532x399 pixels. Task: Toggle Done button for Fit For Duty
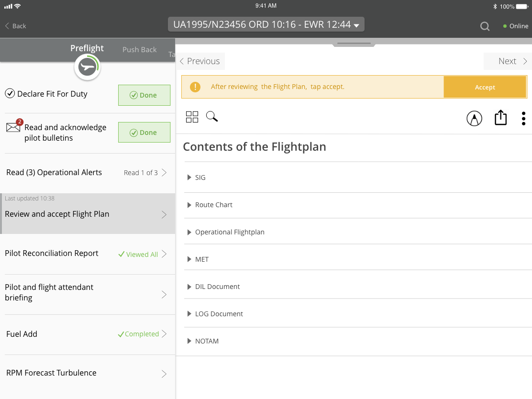144,95
